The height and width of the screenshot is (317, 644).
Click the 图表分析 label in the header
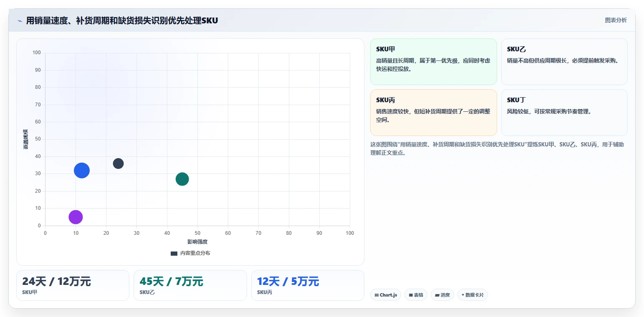(x=616, y=20)
